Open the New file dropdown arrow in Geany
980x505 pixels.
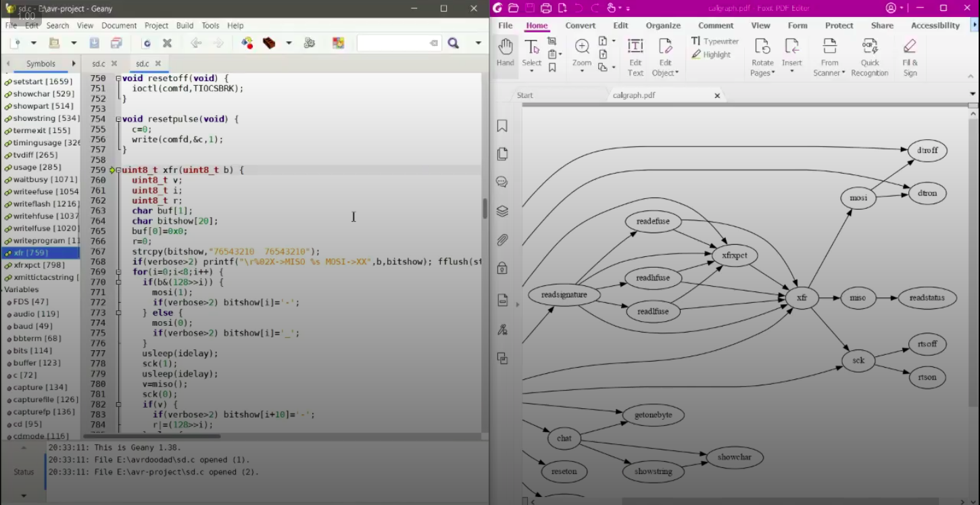point(33,43)
